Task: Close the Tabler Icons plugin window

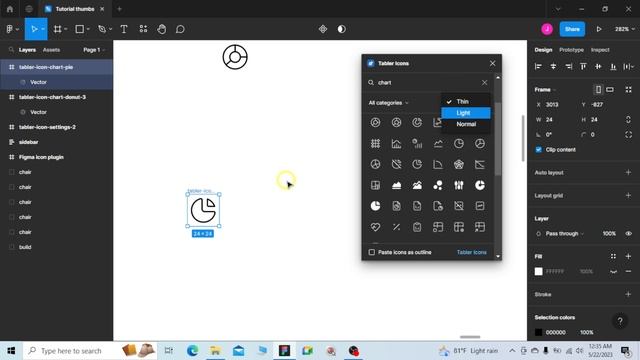Action: click(x=493, y=63)
